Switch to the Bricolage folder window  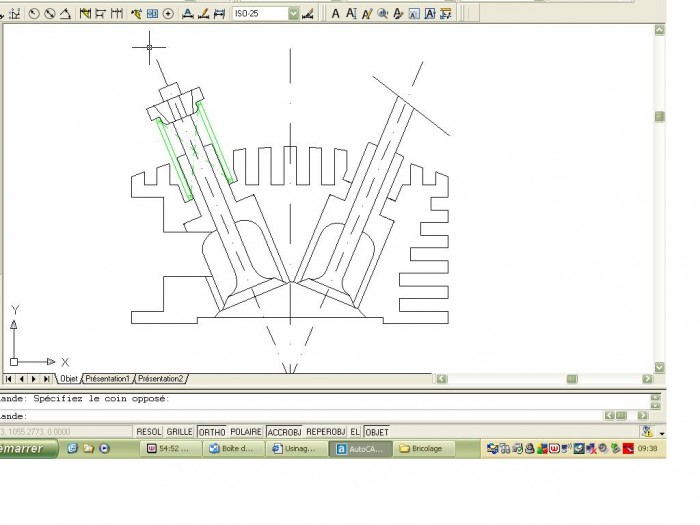pyautogui.click(x=425, y=449)
